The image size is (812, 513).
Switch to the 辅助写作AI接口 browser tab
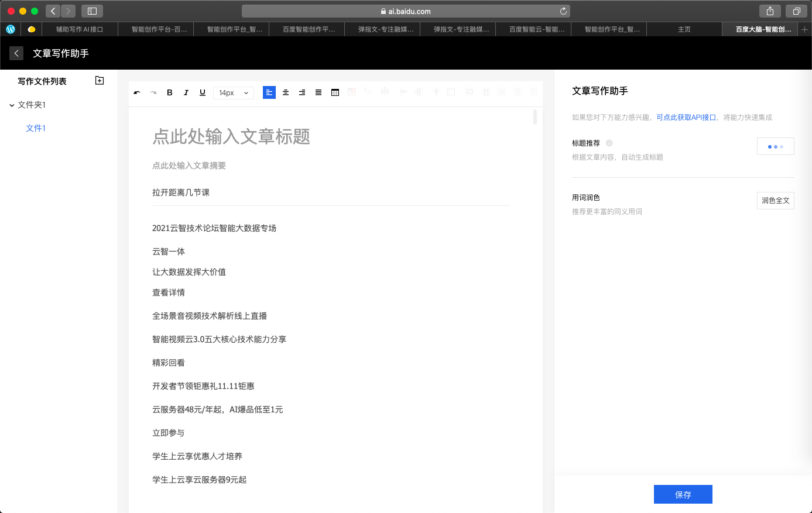(x=80, y=29)
